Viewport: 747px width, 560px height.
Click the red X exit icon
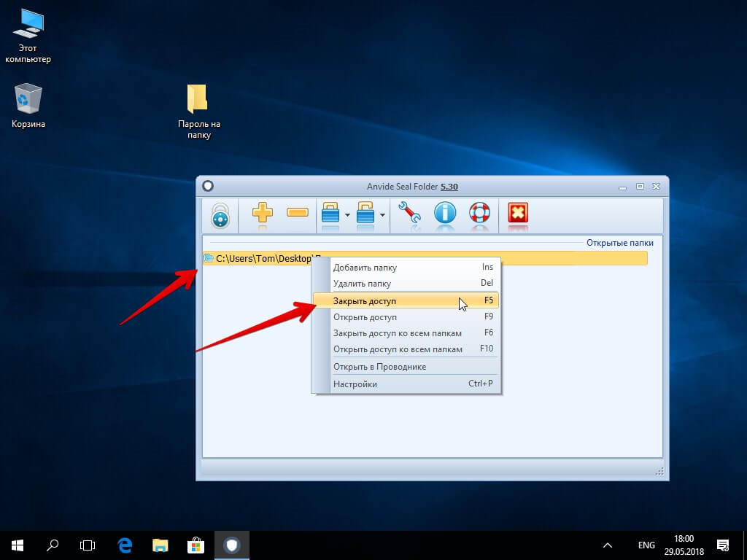coord(518,212)
